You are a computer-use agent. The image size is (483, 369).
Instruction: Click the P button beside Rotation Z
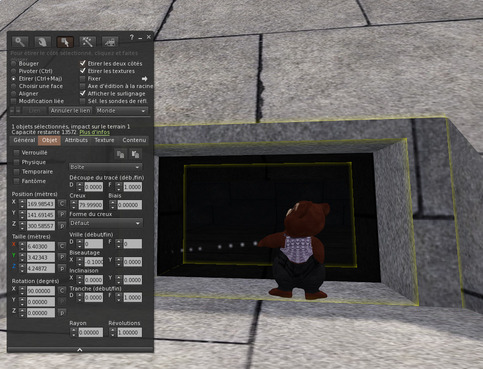click(62, 313)
